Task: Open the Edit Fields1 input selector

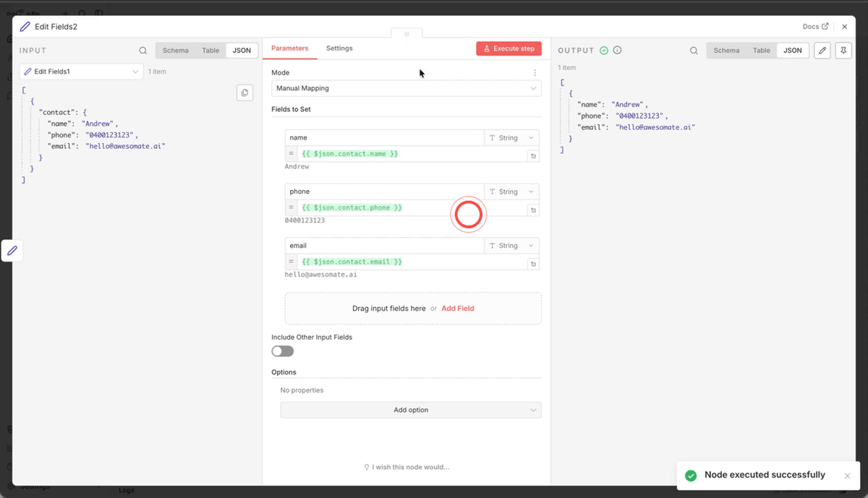Action: (x=80, y=72)
